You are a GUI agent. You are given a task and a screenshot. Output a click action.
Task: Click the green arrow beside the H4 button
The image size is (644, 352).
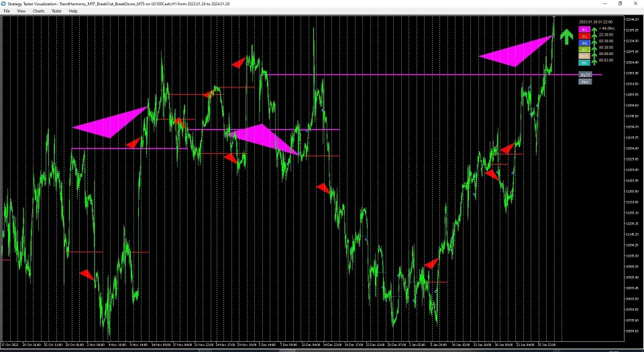594,42
